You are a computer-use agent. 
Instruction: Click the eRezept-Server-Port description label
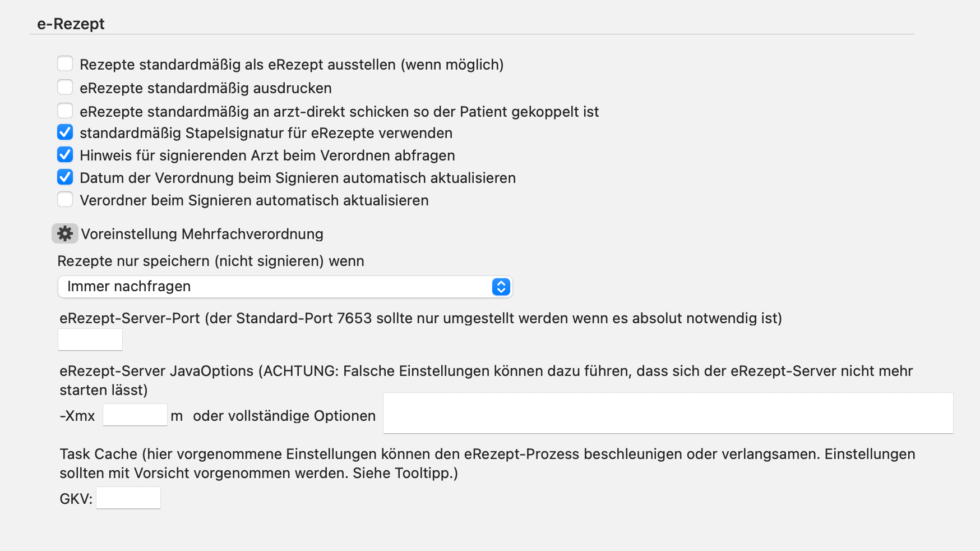point(420,318)
